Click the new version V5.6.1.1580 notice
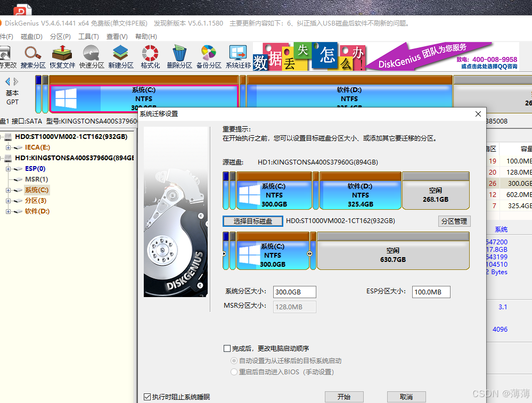532x403 pixels. point(189,23)
